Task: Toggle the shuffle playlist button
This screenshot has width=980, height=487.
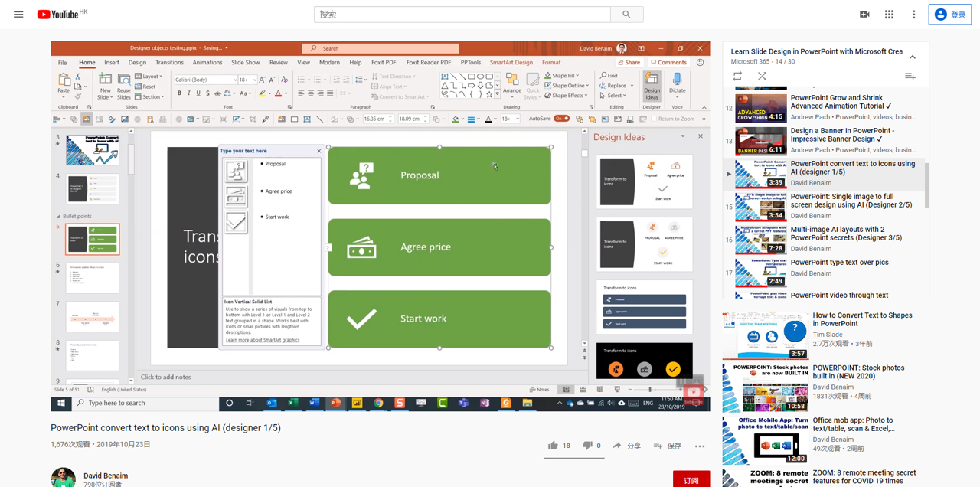Action: click(762, 77)
